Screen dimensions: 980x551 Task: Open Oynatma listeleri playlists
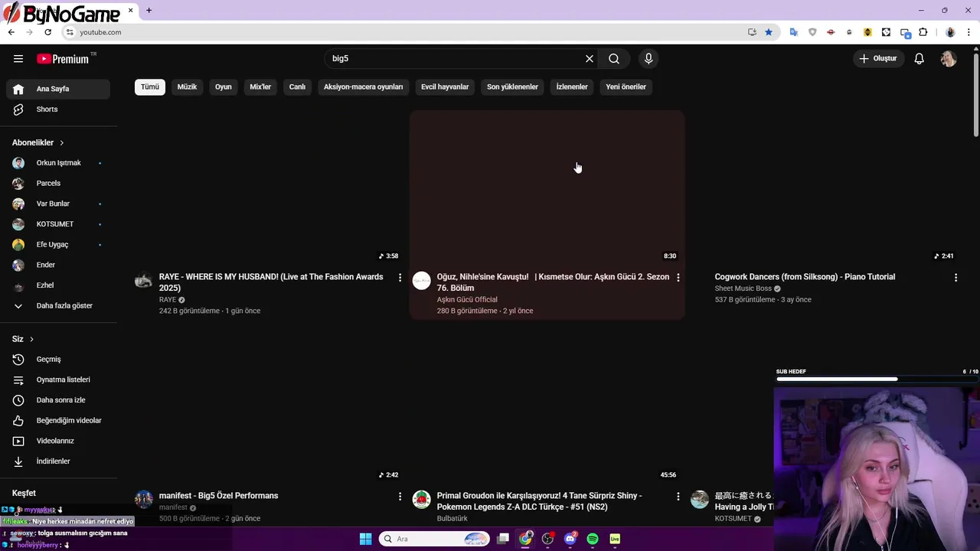(58, 380)
